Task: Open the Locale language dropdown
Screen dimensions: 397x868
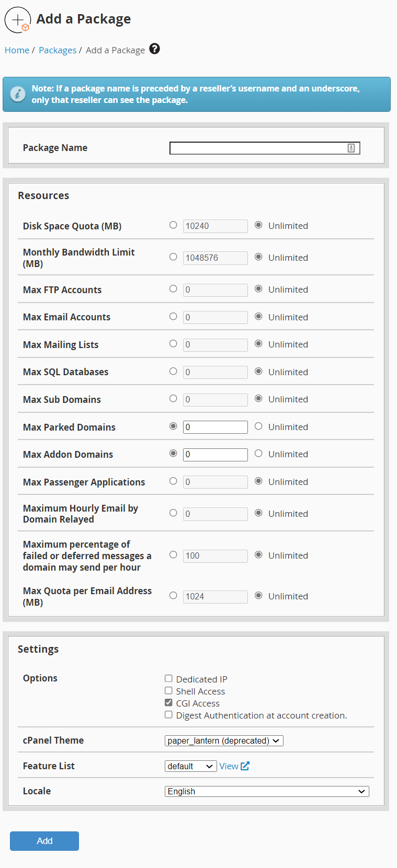Action: tap(267, 792)
